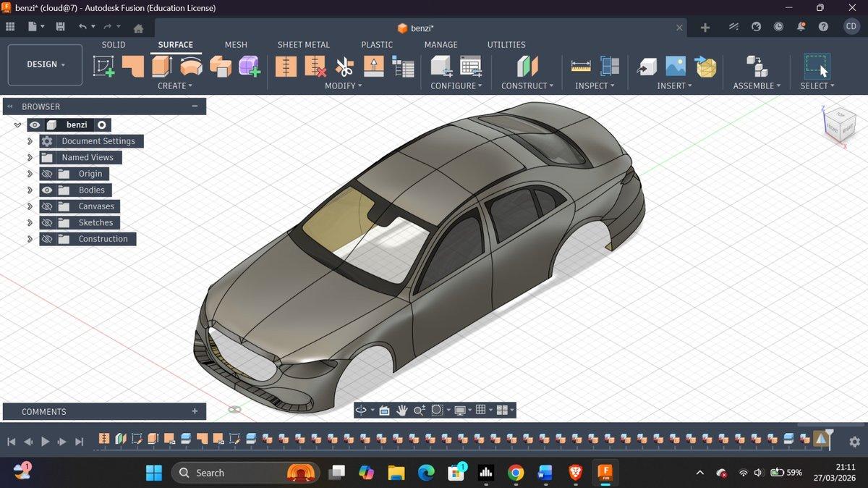
Task: Select the surface Extrude tool
Action: point(161,67)
